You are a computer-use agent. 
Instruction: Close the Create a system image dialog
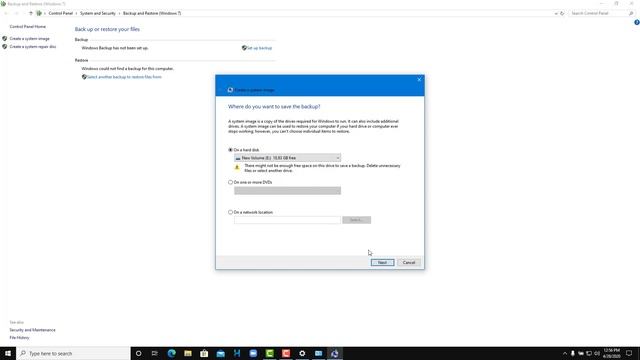(x=419, y=80)
